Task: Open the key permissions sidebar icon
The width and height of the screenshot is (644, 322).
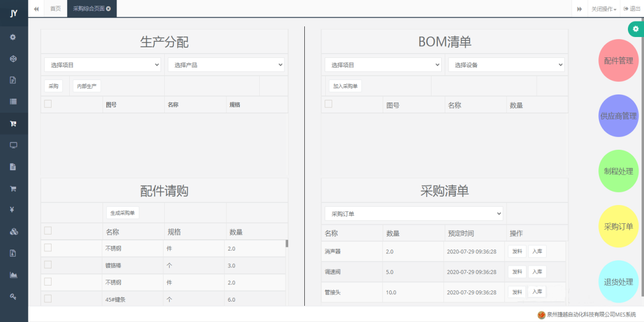Action: pyautogui.click(x=13, y=296)
